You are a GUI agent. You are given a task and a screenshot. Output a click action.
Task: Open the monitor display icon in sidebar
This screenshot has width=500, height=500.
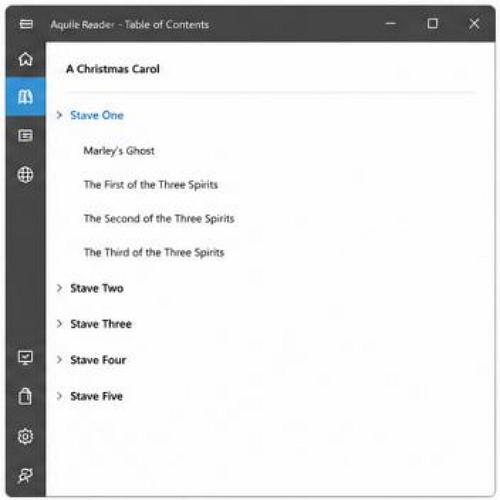pos(25,358)
